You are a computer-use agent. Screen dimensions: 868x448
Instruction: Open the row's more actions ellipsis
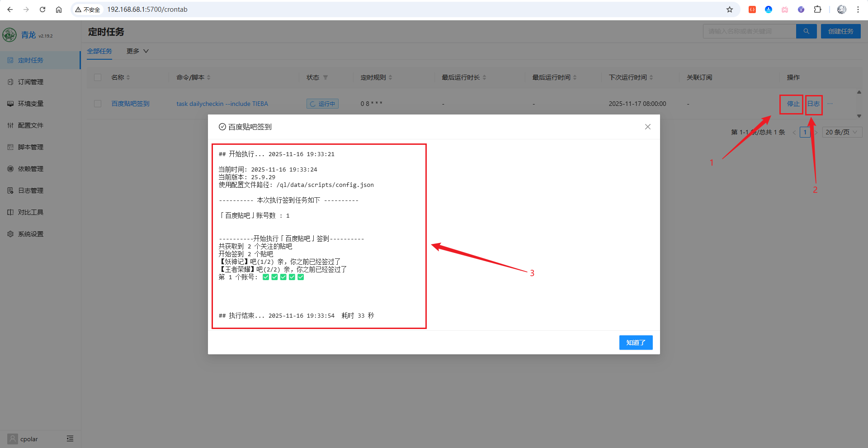pyautogui.click(x=830, y=104)
